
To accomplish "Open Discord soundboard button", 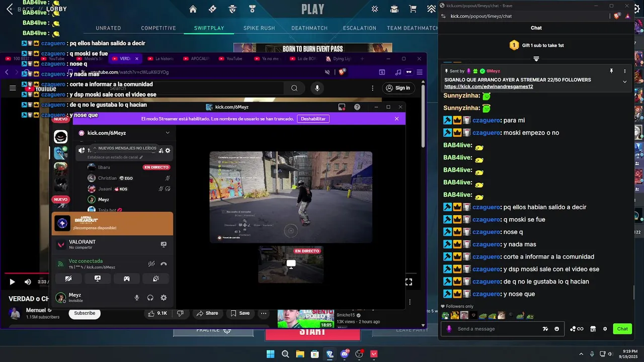I will 156,279.
